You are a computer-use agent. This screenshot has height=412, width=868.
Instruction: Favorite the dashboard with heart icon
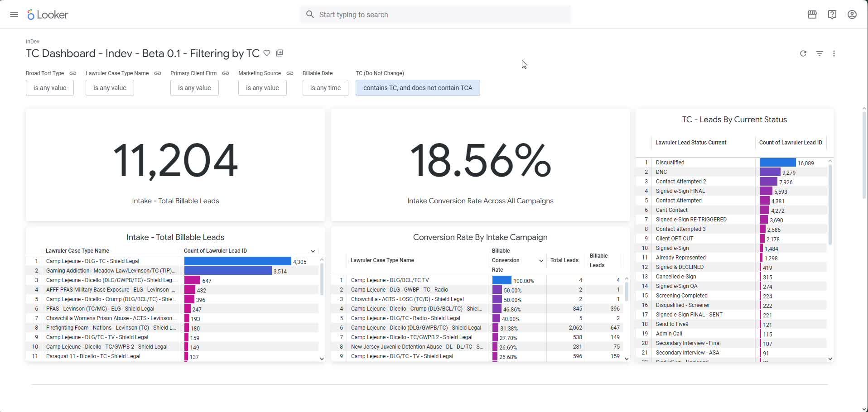[x=267, y=53]
